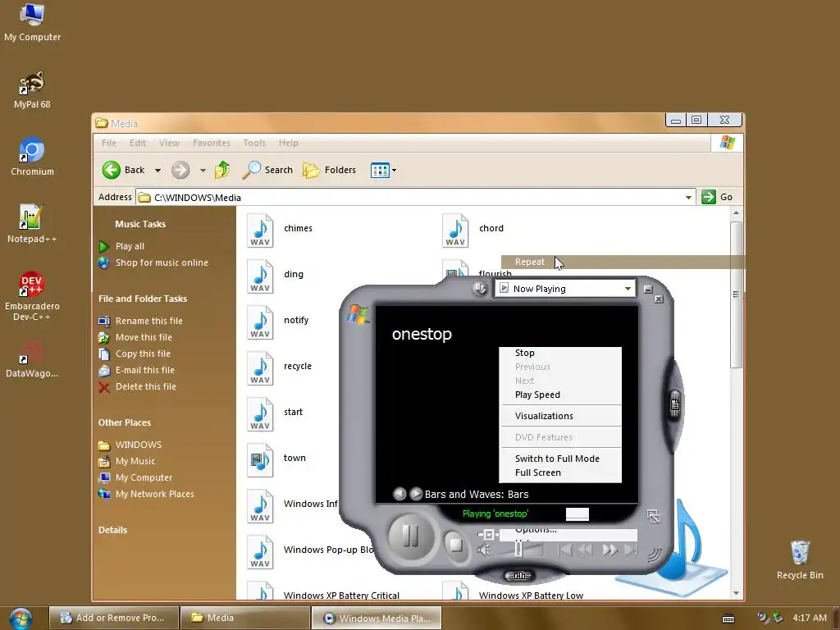This screenshot has height=630, width=840.
Task: Click the Windows logo on the player skin
Action: click(x=358, y=314)
